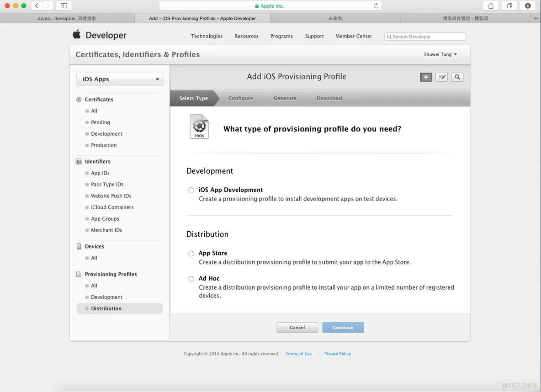Open Support in top navigation
Image resolution: width=541 pixels, height=392 pixels.
point(314,36)
